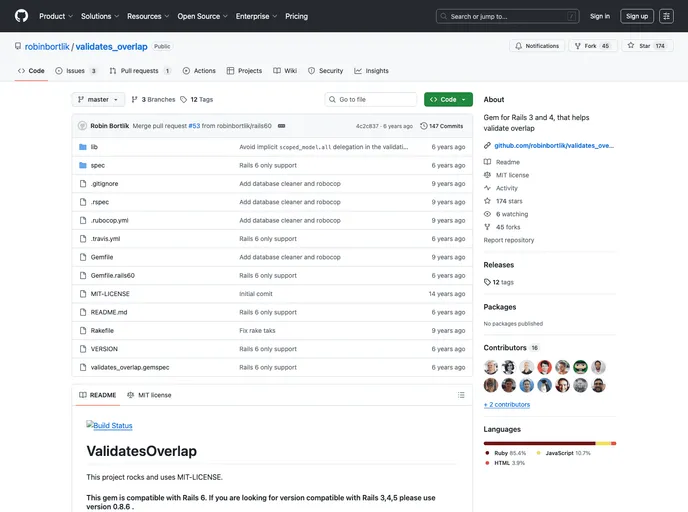Go to the Pricing page
The height and width of the screenshot is (512, 688).
pyautogui.click(x=296, y=16)
